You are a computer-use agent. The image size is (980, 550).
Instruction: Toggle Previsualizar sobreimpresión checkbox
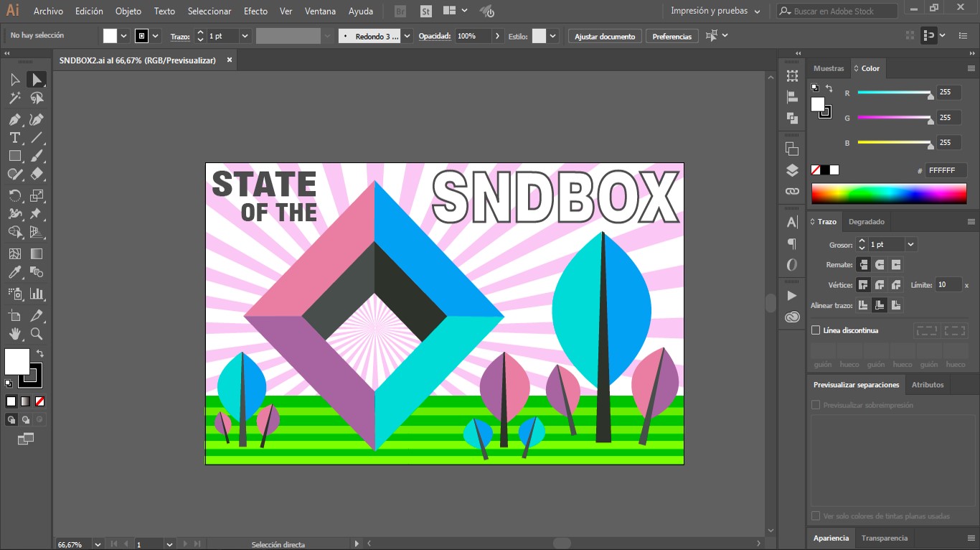(815, 405)
